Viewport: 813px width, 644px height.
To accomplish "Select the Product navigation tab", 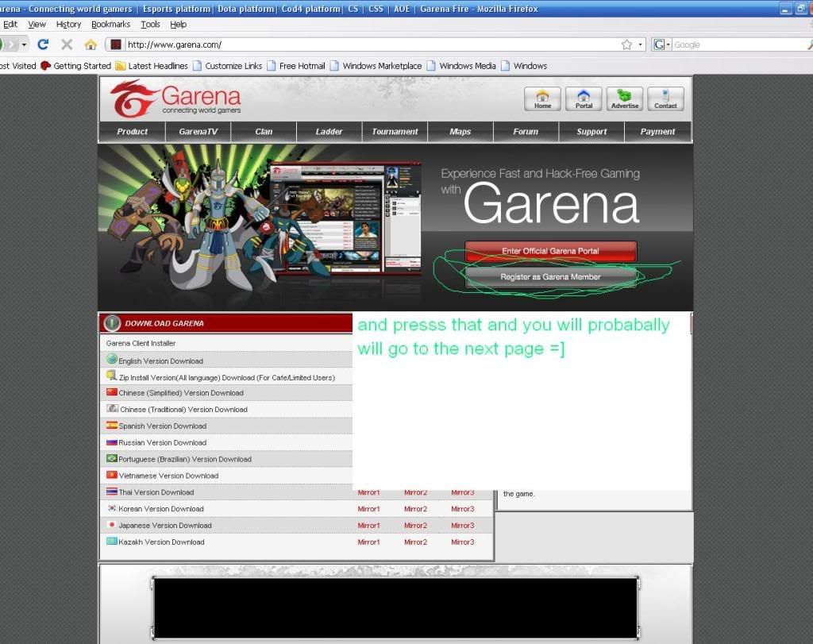I will click(x=133, y=132).
